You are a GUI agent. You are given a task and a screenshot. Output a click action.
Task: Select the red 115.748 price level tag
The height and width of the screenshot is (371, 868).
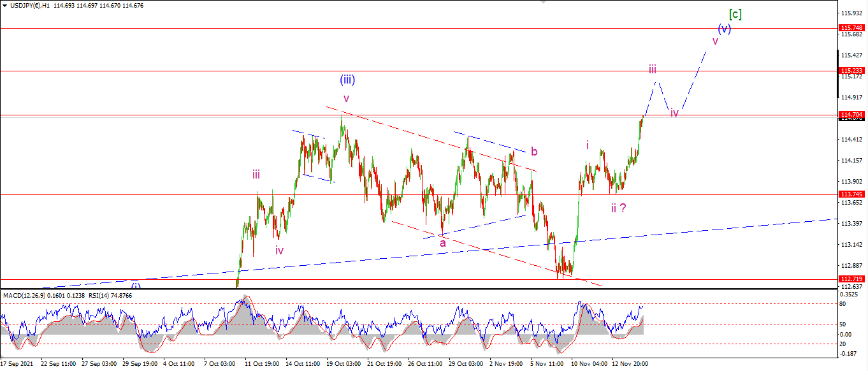point(852,28)
